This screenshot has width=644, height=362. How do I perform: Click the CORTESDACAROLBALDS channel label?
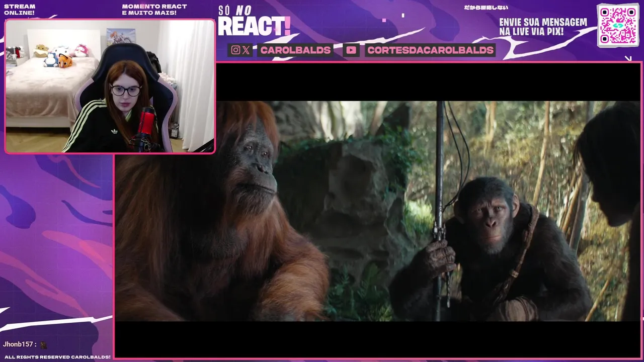430,50
